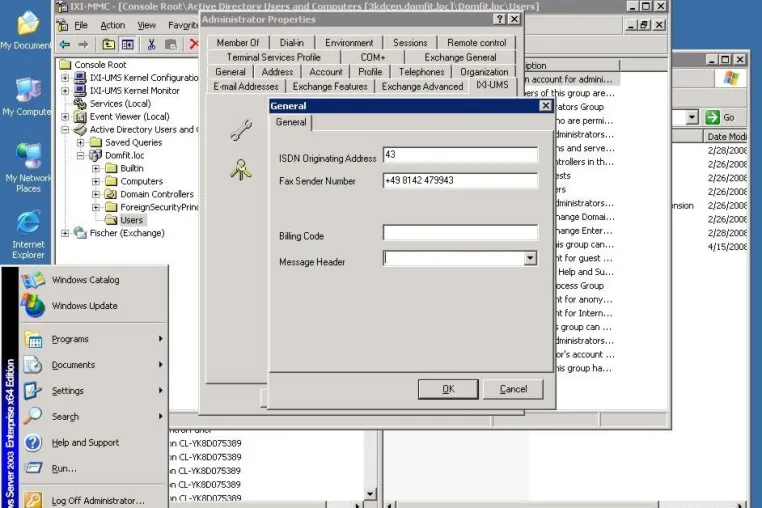Switch to the Member Of tab
Image resolution: width=762 pixels, height=508 pixels.
(238, 43)
